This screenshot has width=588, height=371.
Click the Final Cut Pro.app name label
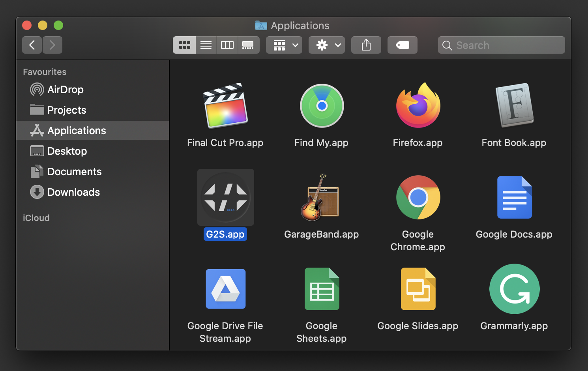coord(225,142)
